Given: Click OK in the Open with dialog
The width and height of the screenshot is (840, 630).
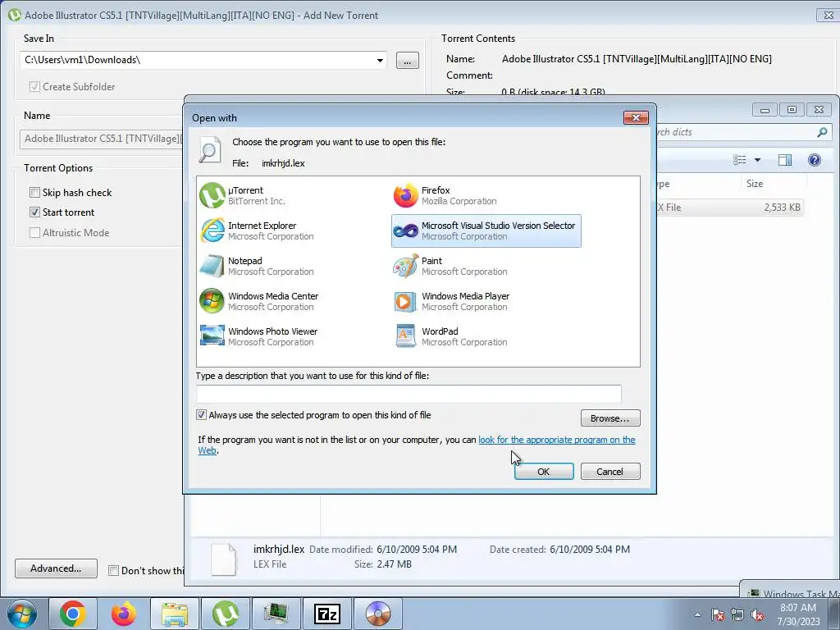Looking at the screenshot, I should point(544,472).
